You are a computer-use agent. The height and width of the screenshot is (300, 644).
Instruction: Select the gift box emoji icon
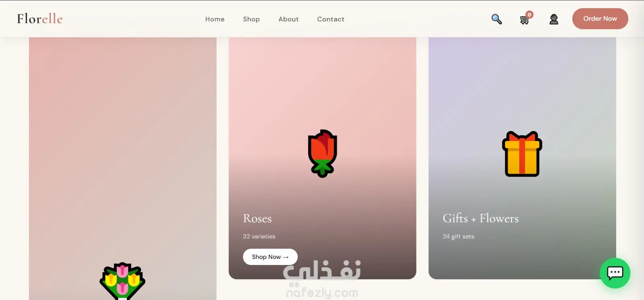pos(522,154)
